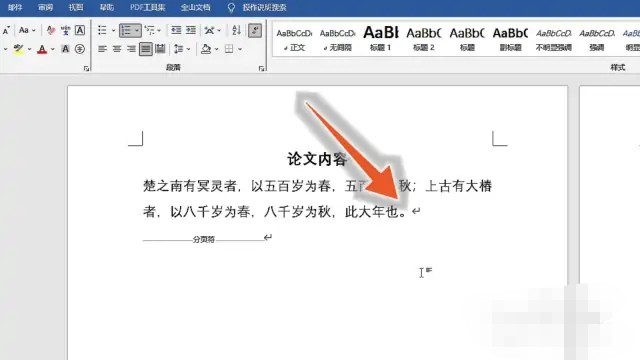The width and height of the screenshot is (640, 360).
Task: Toggle the numbered list button
Action: [126, 30]
